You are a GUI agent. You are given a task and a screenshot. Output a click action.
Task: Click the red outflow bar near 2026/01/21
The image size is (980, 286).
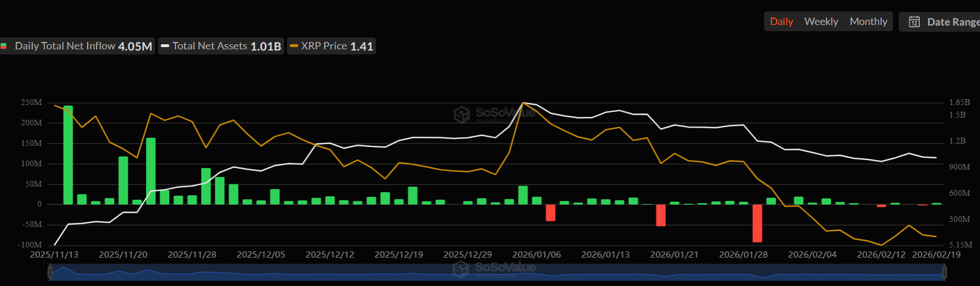[661, 215]
